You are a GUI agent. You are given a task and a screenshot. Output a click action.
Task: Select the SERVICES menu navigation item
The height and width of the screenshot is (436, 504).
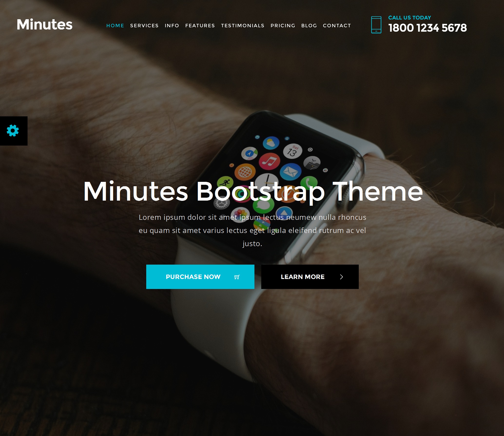click(144, 25)
